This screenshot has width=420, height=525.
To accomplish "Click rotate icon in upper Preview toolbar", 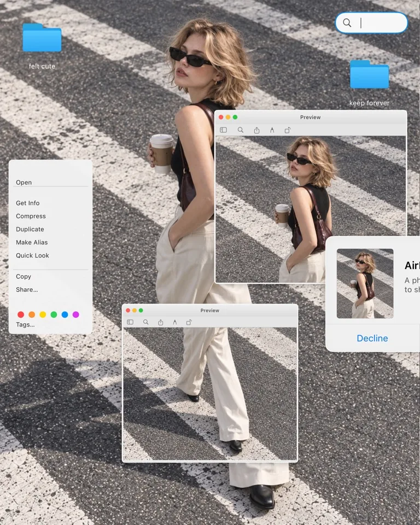I will coord(288,130).
